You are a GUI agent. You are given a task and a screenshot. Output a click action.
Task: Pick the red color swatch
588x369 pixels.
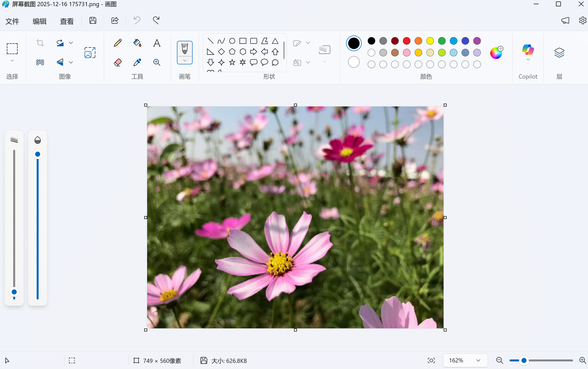tap(406, 41)
